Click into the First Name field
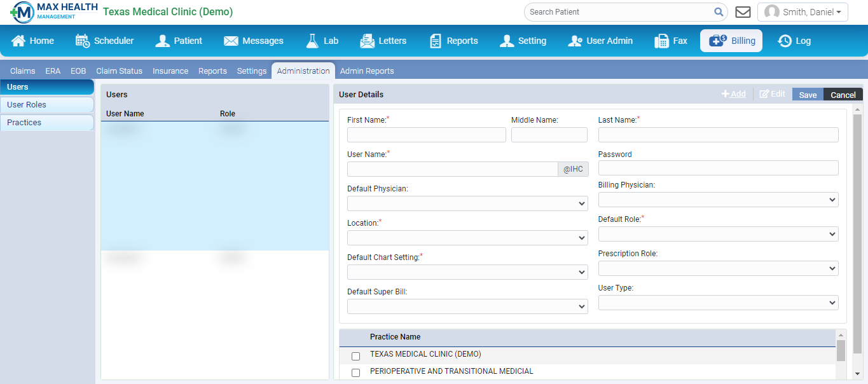This screenshot has height=384, width=868. tap(426, 135)
